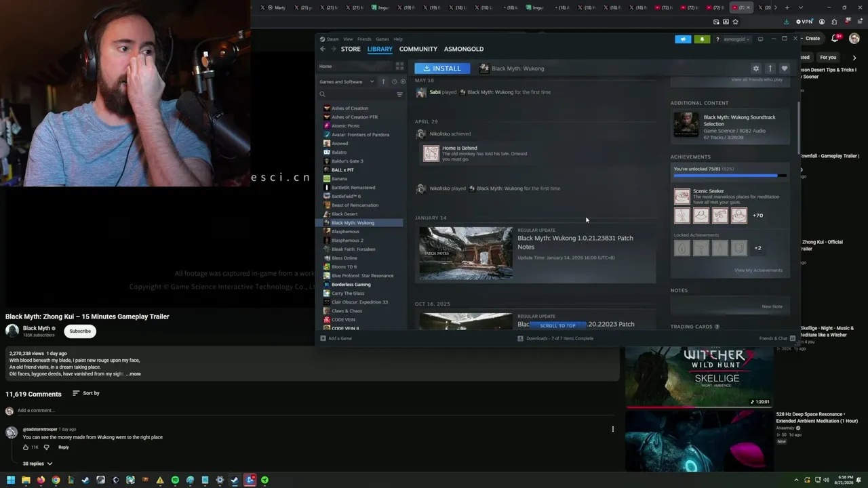Viewport: 868px width, 488px height.
Task: Go to Steam library Home
Action: [x=325, y=66]
